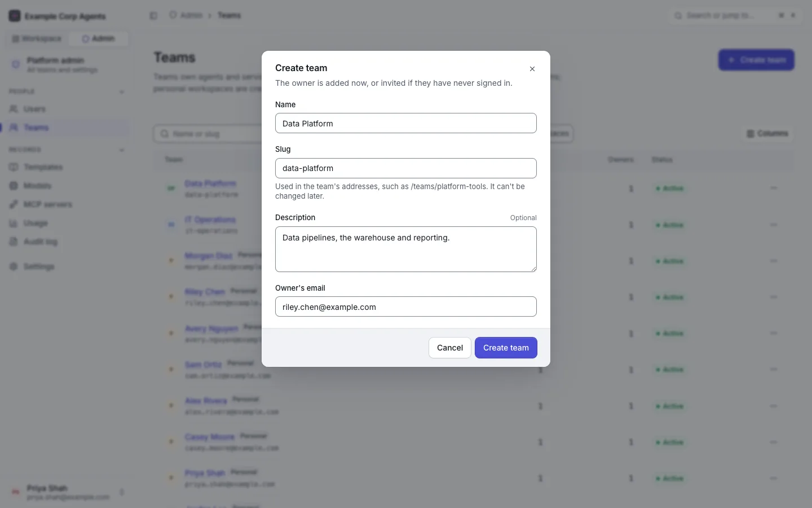Click the page header Create team button
812x508 pixels.
click(756, 60)
